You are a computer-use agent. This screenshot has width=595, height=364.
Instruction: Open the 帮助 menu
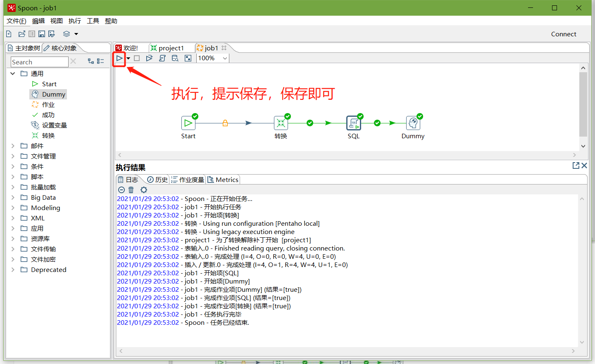click(111, 21)
